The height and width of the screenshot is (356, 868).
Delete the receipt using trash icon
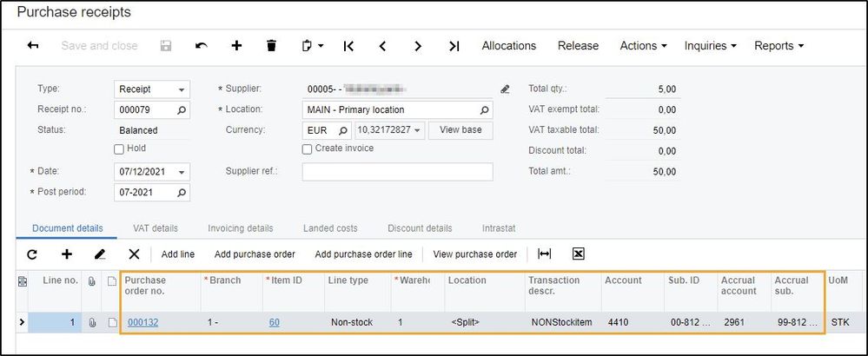point(271,46)
